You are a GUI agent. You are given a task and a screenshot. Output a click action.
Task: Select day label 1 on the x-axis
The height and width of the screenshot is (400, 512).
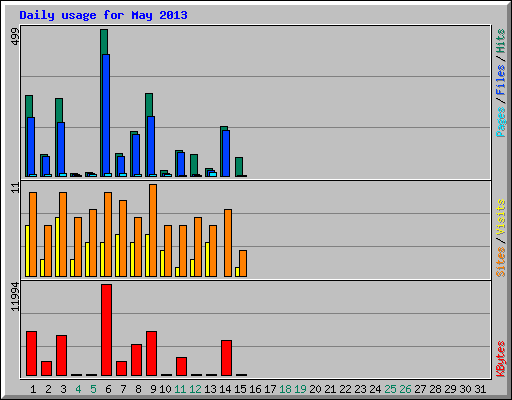pos(33,389)
